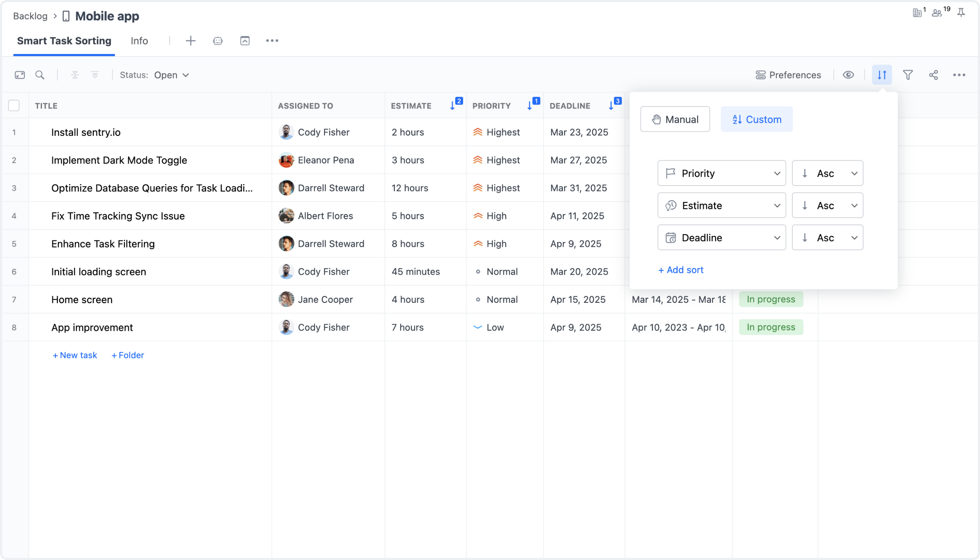Click Jane Cooper avatar
This screenshot has height=560, width=980.
[x=286, y=300]
